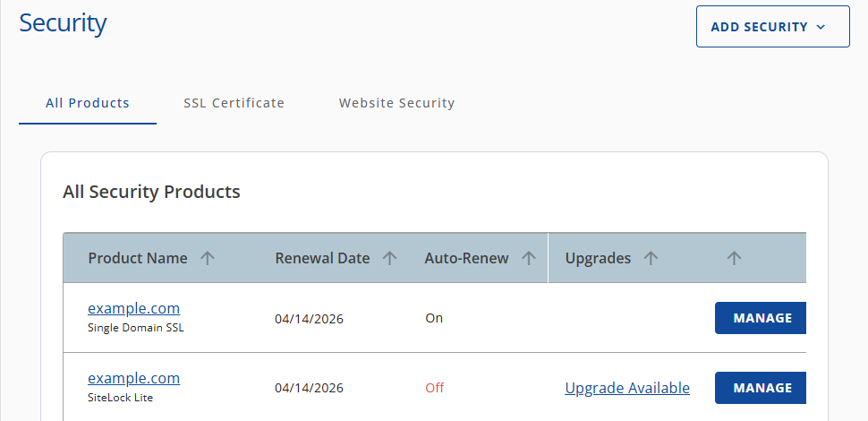This screenshot has width=868, height=421.
Task: Sort by the Product Name arrow icon
Action: tap(208, 258)
